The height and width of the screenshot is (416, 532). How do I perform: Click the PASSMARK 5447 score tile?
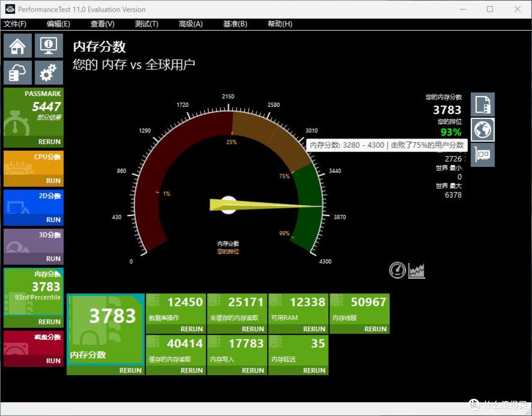point(33,112)
